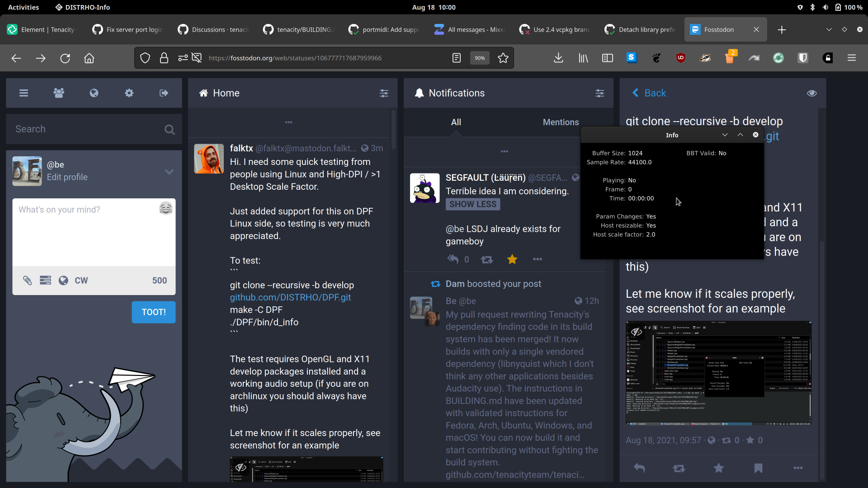The height and width of the screenshot is (488, 868).
Task: Click the tracking protection shield icon
Action: [x=145, y=58]
